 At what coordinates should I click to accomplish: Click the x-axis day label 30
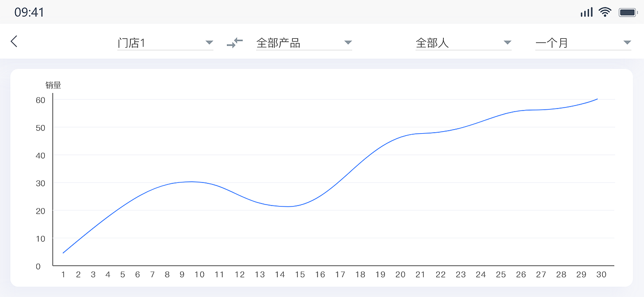pos(601,274)
